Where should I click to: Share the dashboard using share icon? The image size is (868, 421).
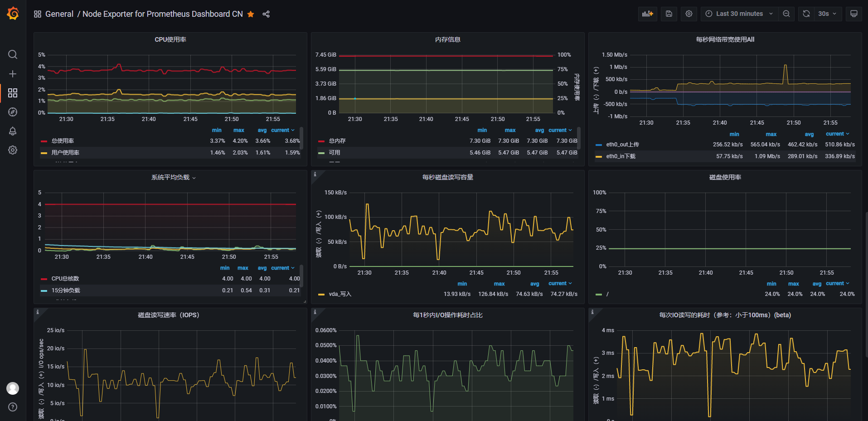(266, 14)
